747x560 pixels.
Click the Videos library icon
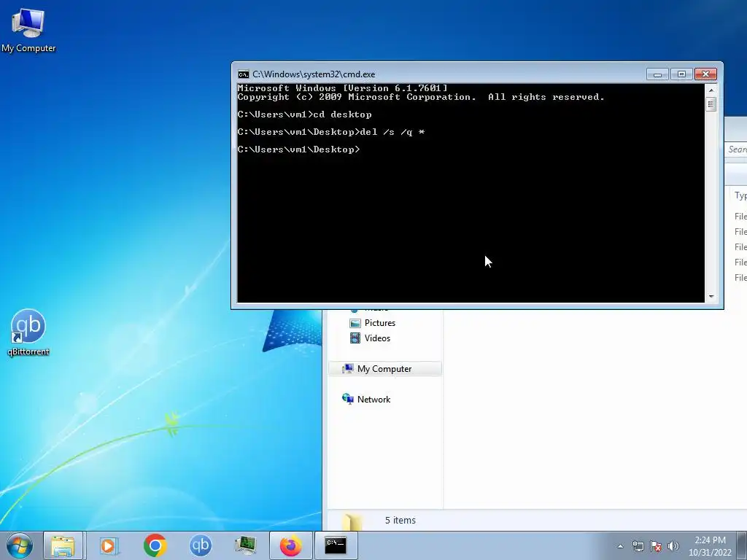click(355, 338)
